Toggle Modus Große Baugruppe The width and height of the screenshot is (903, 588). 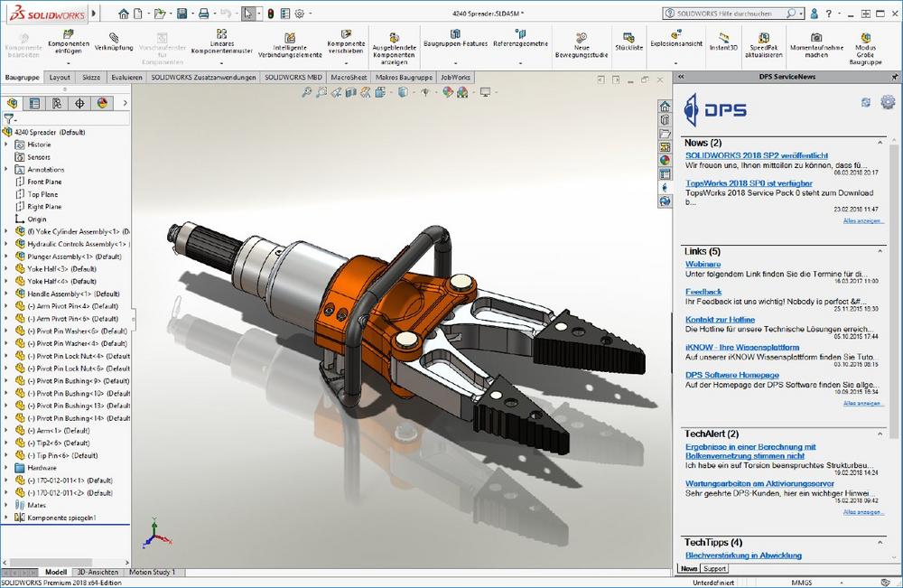[865, 49]
